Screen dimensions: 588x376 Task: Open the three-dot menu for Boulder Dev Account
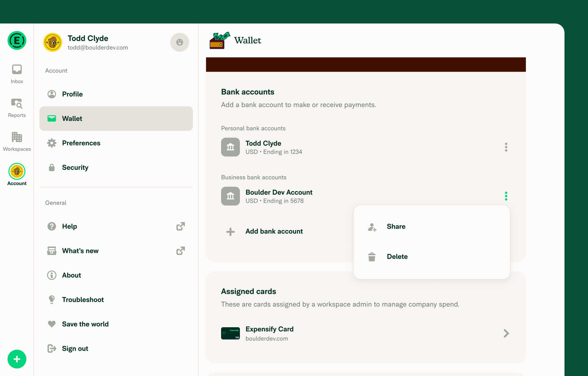[x=506, y=196]
